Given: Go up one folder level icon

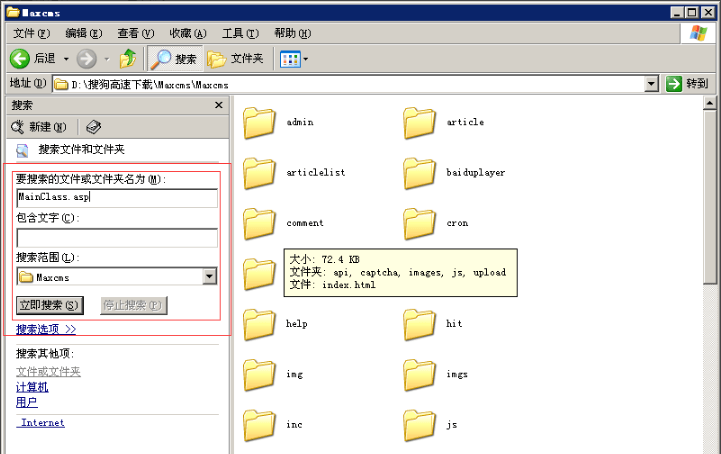Looking at the screenshot, I should [x=128, y=58].
